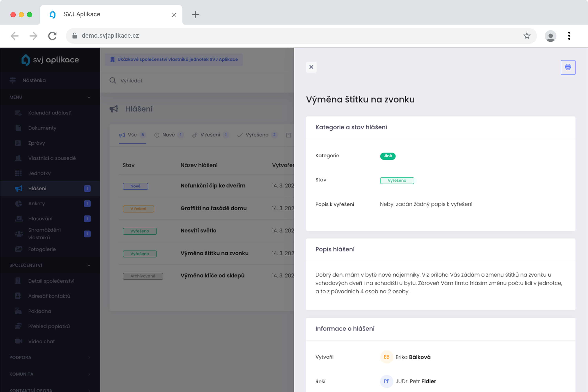
Task: Collapse the MENU section chevron
Action: pos(89,97)
